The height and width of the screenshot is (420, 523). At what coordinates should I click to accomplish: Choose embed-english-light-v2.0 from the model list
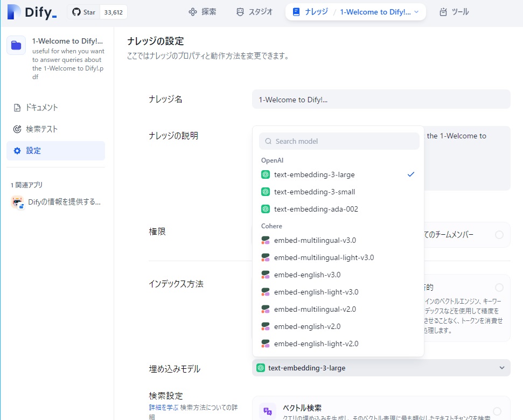click(x=338, y=344)
